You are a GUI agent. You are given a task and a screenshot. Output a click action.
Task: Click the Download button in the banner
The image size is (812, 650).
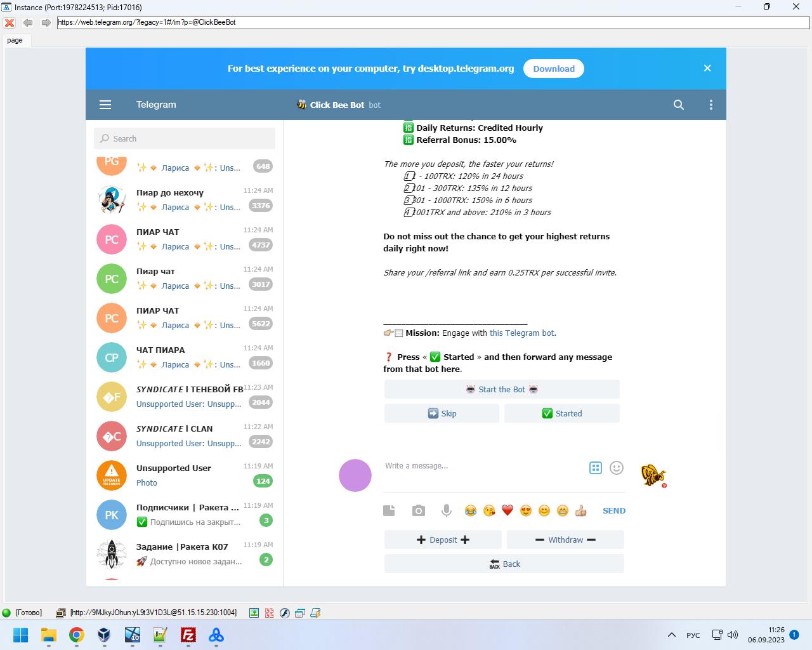click(554, 69)
